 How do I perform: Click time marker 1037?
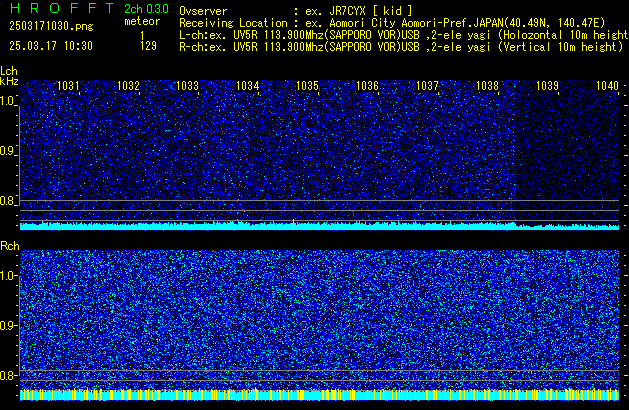428,86
